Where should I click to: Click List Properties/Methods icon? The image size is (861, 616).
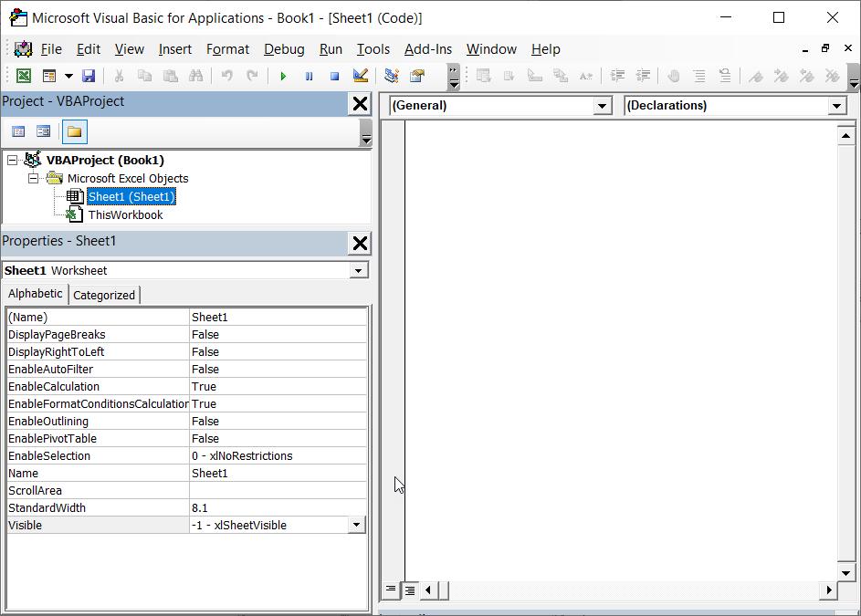[x=483, y=76]
